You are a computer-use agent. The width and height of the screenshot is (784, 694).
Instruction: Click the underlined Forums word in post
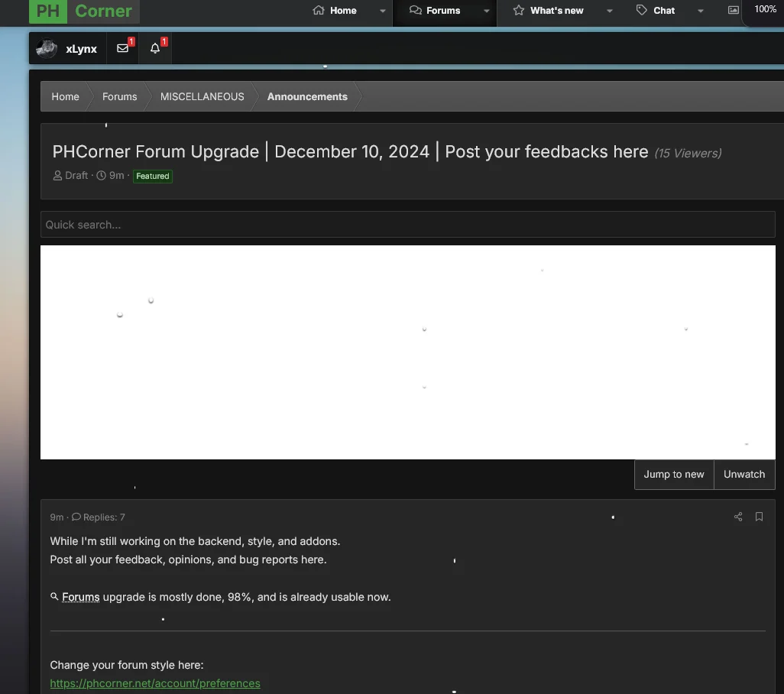[80, 597]
